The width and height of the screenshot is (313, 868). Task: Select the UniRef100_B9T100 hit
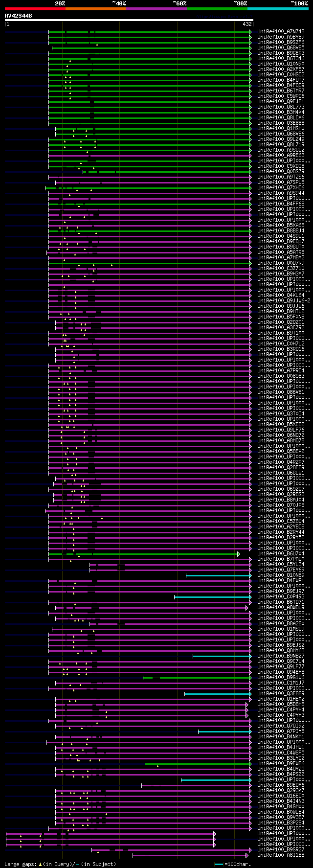(x=281, y=333)
